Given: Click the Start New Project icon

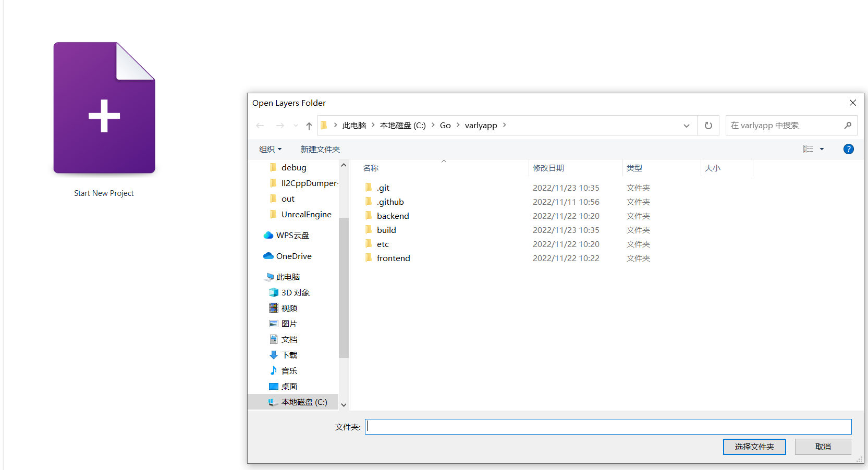Looking at the screenshot, I should [x=104, y=108].
